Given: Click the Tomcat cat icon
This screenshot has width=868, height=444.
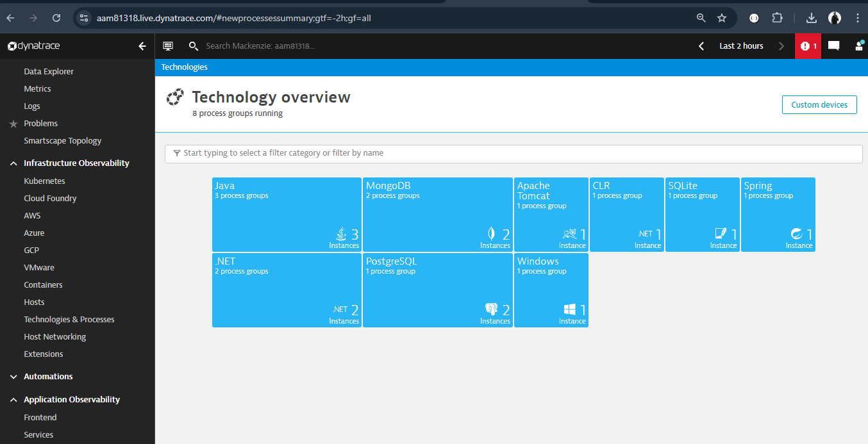Looking at the screenshot, I should point(570,234).
